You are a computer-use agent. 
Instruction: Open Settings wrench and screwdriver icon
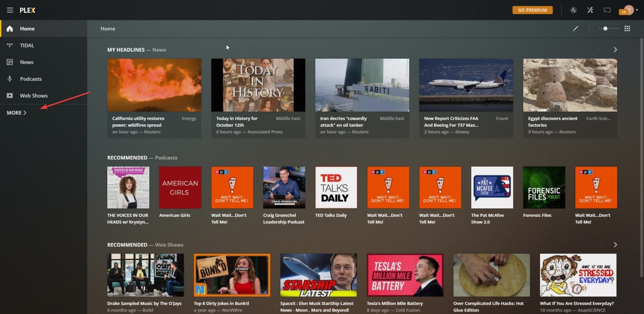tap(590, 10)
